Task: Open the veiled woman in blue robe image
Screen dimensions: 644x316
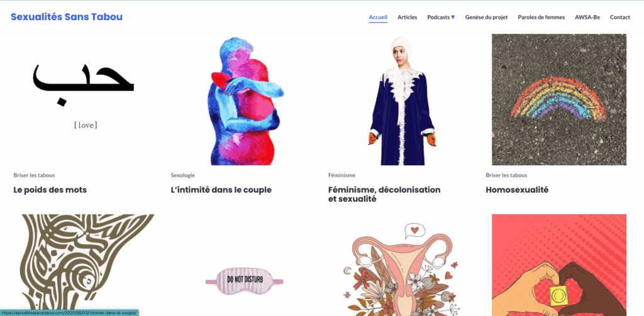Action: click(402, 100)
